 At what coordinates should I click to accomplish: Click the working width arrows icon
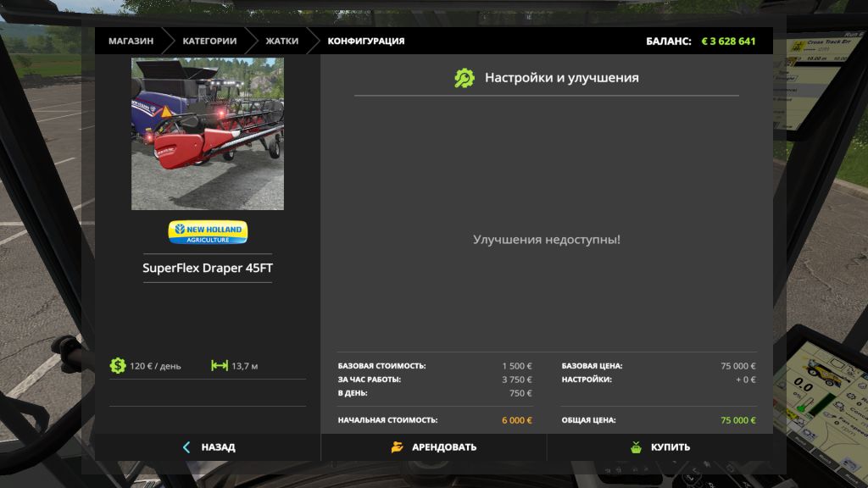tap(220, 366)
